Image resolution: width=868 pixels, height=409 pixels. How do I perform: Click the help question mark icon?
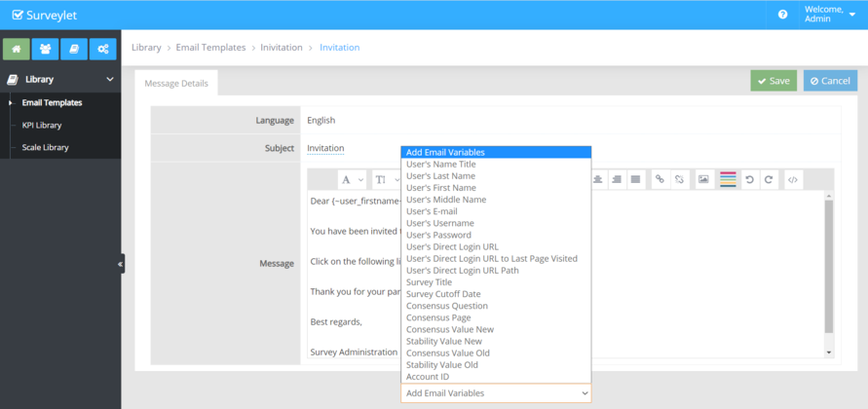(x=783, y=15)
